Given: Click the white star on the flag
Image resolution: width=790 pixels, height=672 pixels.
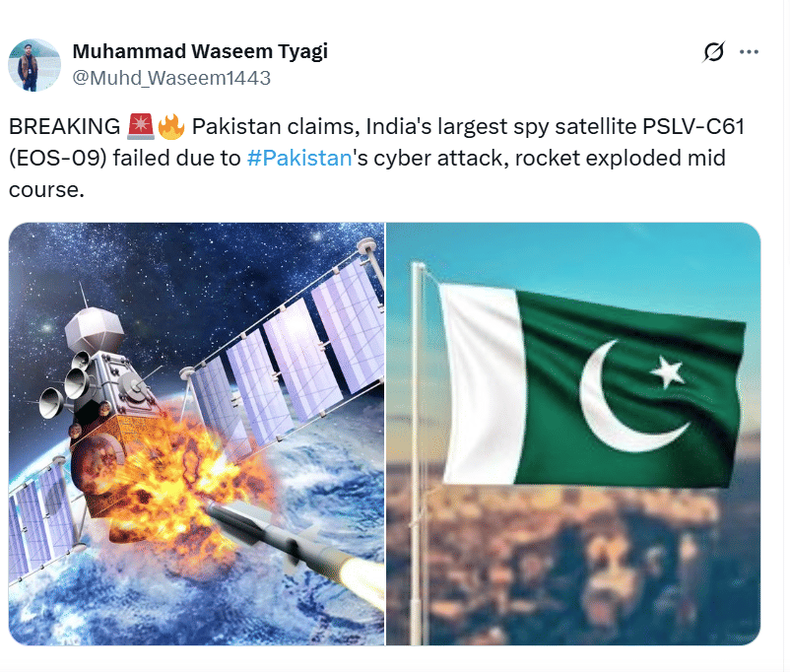Looking at the screenshot, I should pos(668,372).
